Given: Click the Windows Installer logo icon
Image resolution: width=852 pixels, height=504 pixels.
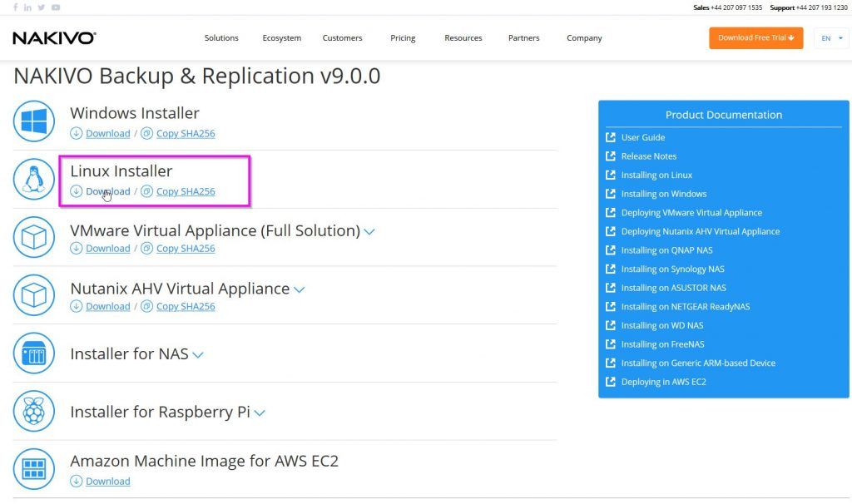Looking at the screenshot, I should coord(33,121).
